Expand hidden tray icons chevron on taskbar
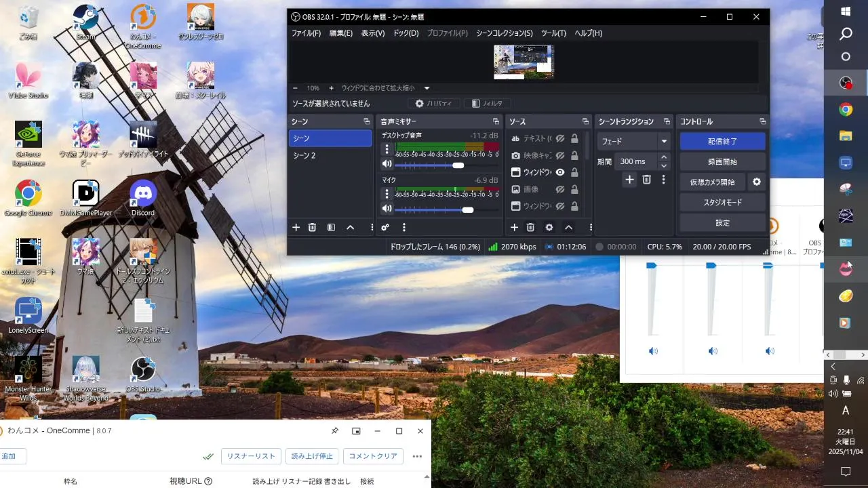Viewport: 868px width, 488px height. coord(833,367)
